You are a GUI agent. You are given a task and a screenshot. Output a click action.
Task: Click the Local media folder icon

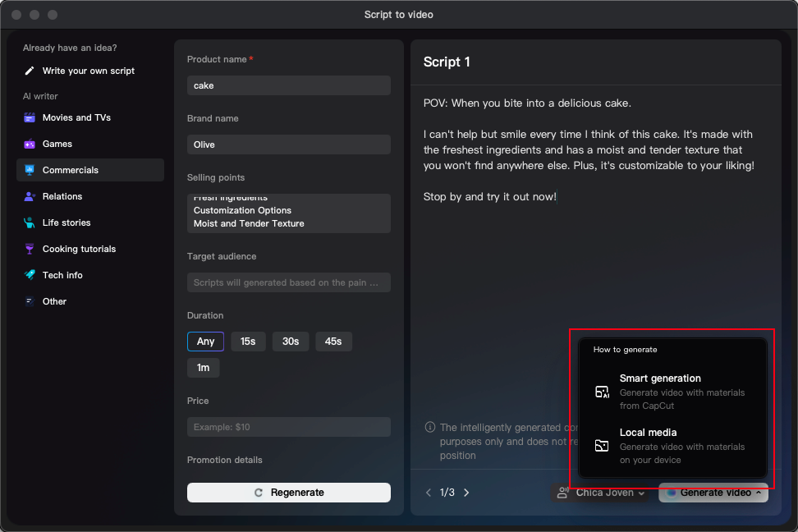pos(602,446)
